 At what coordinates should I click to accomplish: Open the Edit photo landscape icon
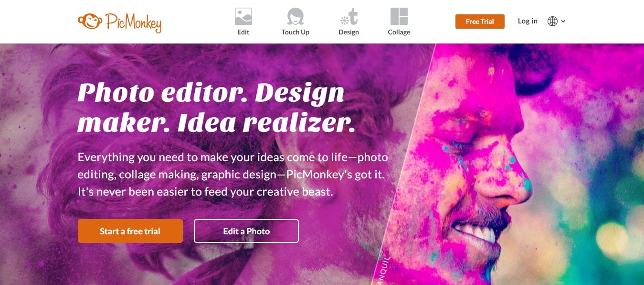243,16
